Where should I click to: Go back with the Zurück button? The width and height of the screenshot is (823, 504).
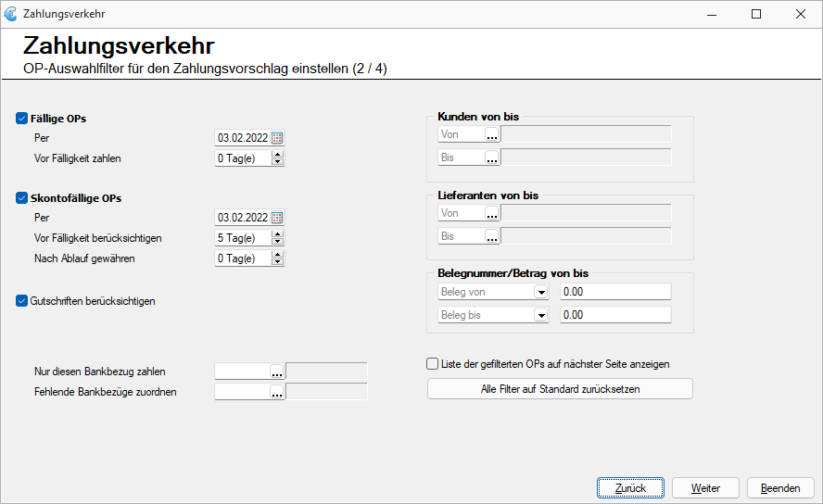click(630, 488)
